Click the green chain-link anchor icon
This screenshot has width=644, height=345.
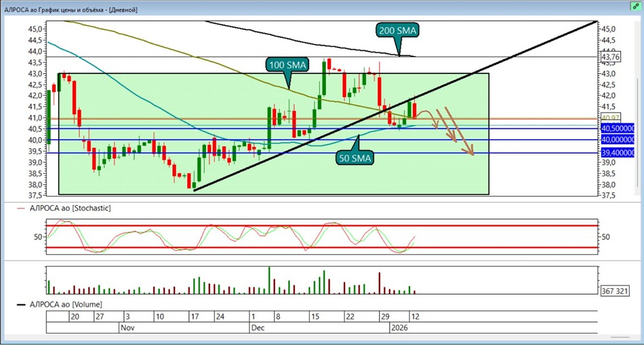click(636, 6)
